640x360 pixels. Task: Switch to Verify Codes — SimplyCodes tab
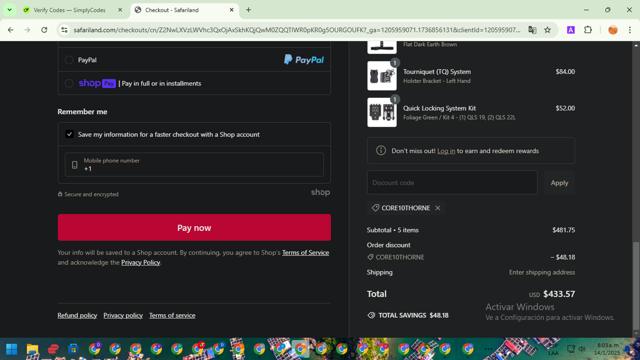(x=69, y=10)
